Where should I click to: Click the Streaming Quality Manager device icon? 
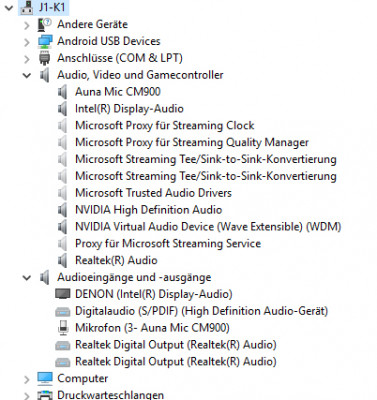pos(62,142)
